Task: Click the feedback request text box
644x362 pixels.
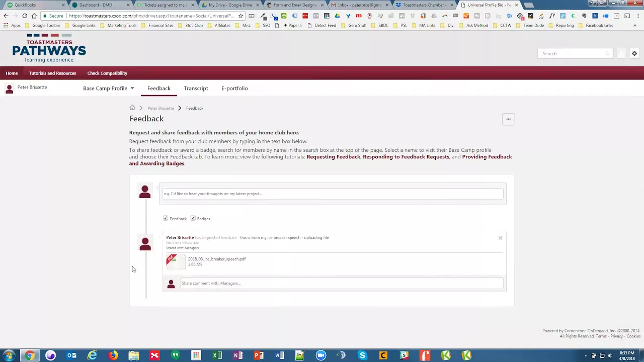Action: [x=333, y=194]
